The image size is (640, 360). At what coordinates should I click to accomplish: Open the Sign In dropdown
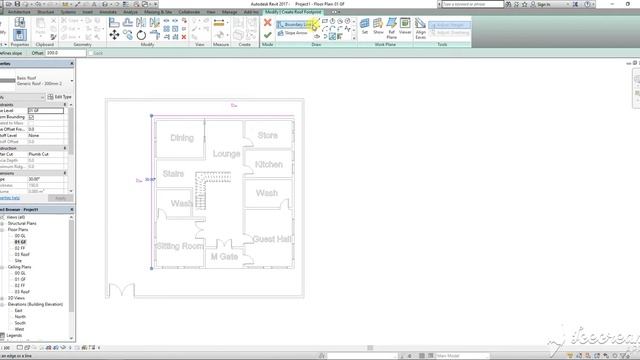pyautogui.click(x=567, y=4)
